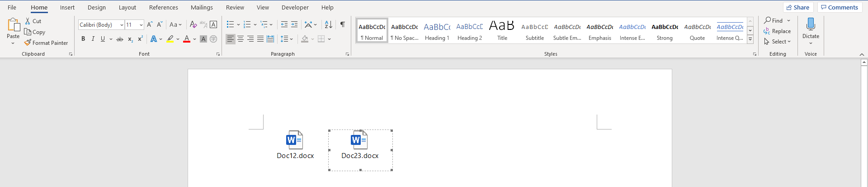This screenshot has width=868, height=187.
Task: Cut the selection with scissors icon
Action: [x=33, y=21]
